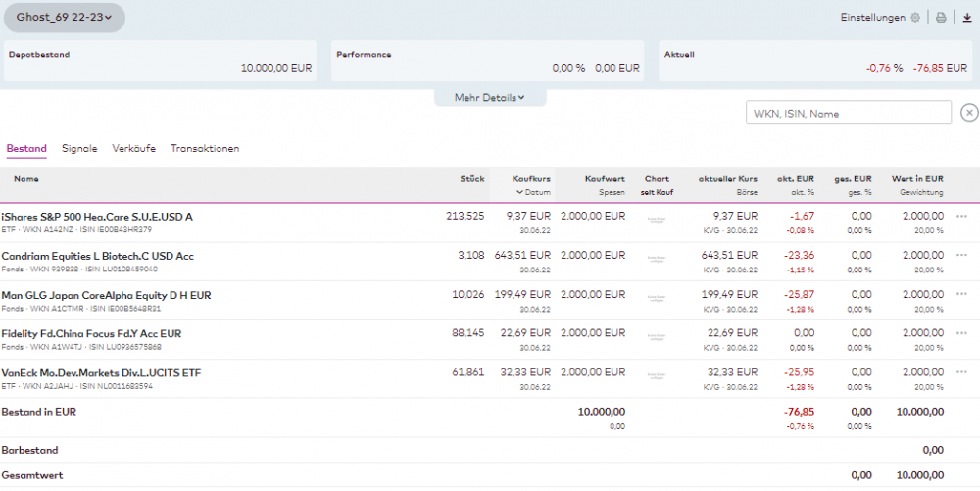Open VanEck Mo.Dev.Markets Div.L. ETF

pos(101,373)
